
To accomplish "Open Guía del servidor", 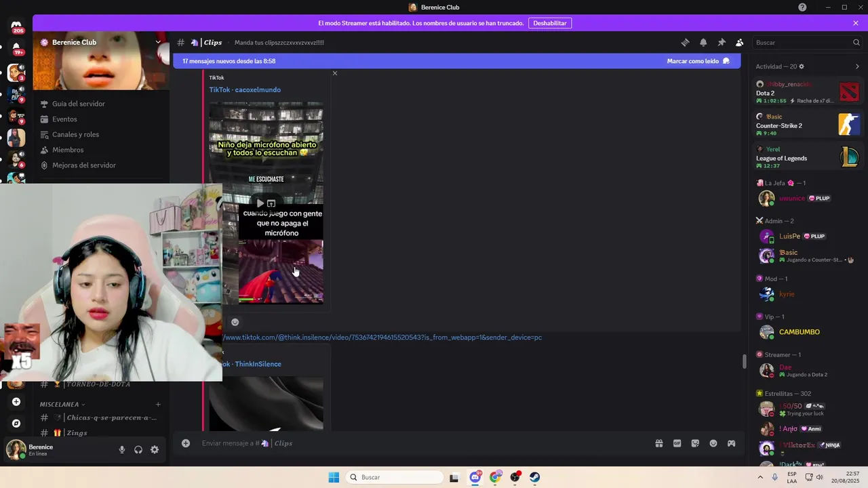I will pos(100,104).
